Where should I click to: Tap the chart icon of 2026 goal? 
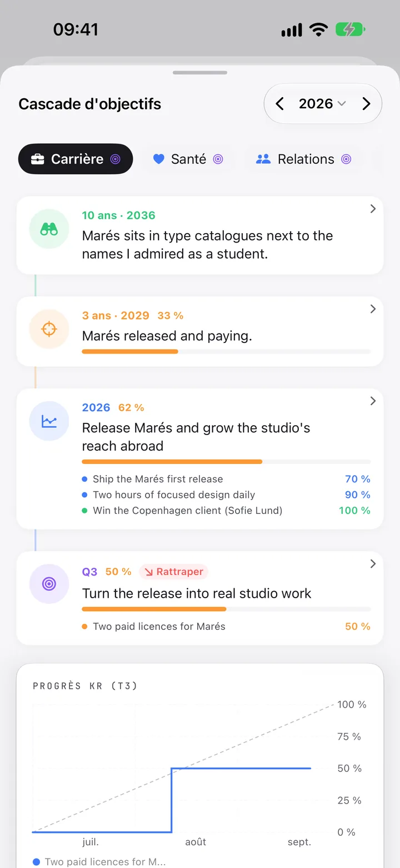pos(49,421)
